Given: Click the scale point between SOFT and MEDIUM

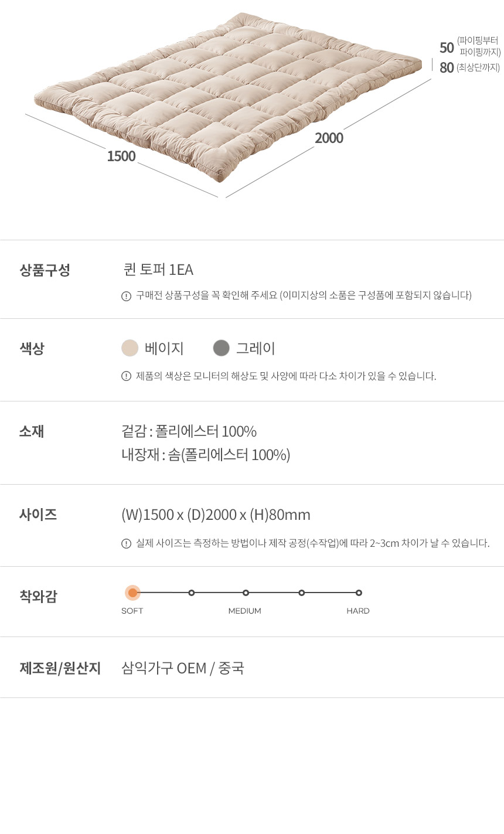Looking at the screenshot, I should point(192,593).
